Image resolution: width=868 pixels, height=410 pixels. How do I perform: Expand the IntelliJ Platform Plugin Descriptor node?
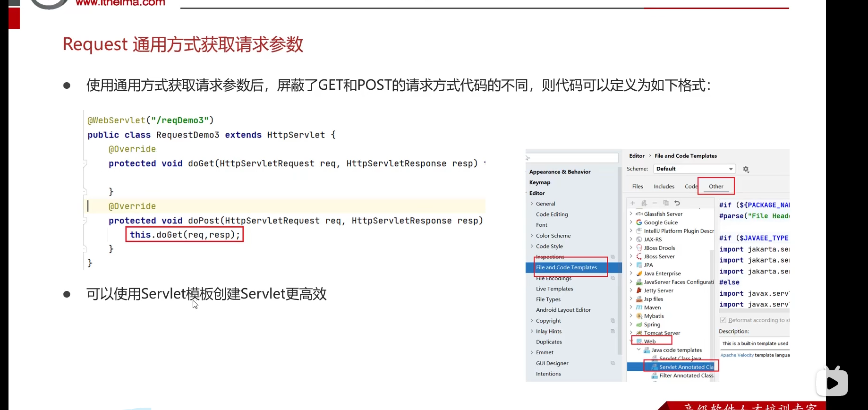pyautogui.click(x=631, y=231)
